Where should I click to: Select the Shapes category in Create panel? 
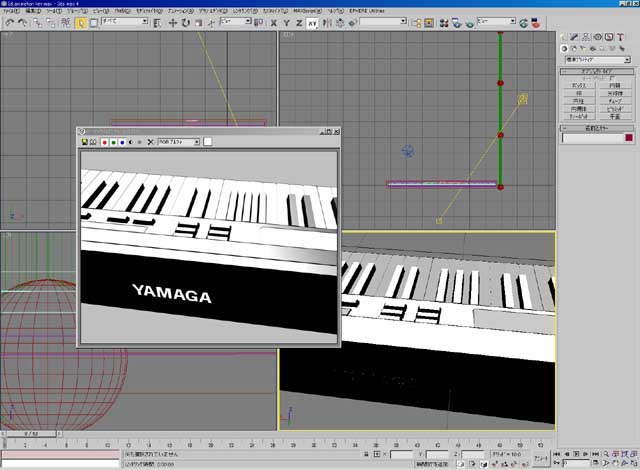[574, 49]
